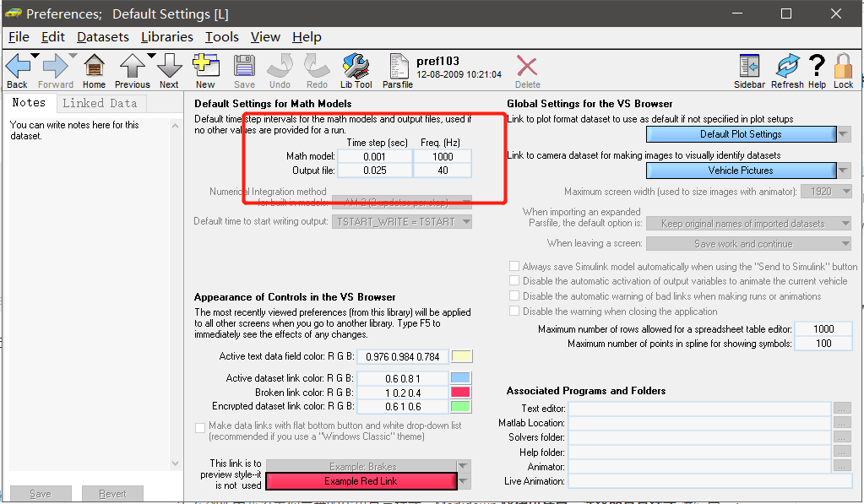This screenshot has height=504, width=864.
Task: Browse for Solvers folder with ellipsis button
Action: point(842,437)
